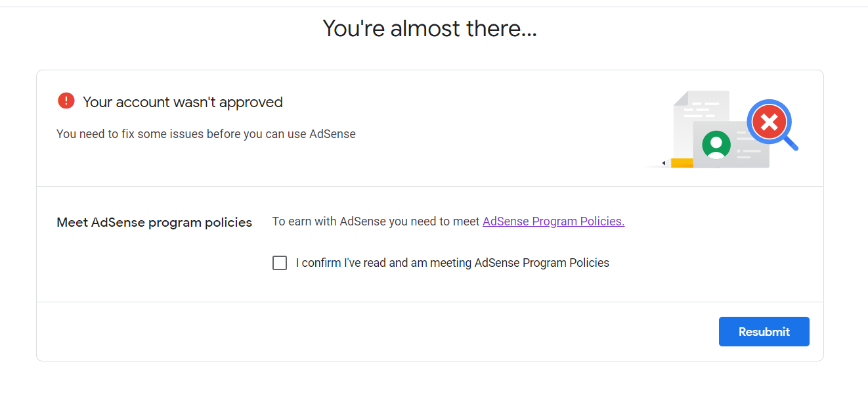
Task: Click the green profile avatar illustration
Action: click(716, 145)
